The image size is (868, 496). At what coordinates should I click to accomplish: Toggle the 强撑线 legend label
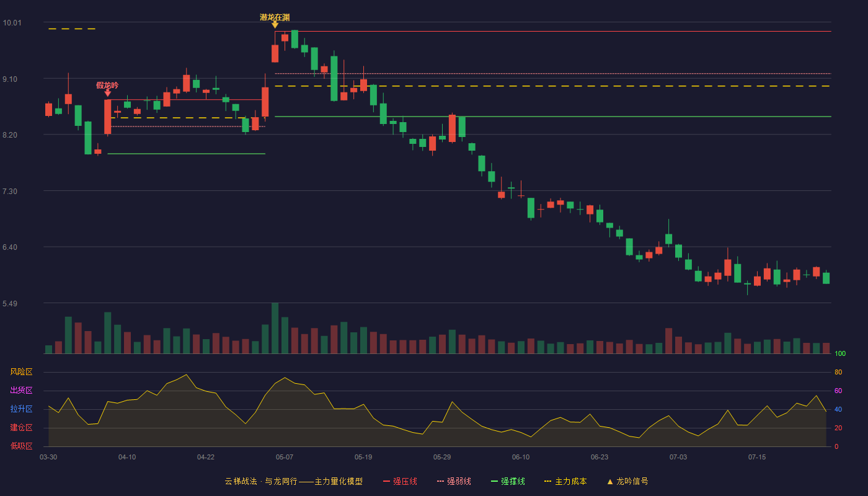513,482
